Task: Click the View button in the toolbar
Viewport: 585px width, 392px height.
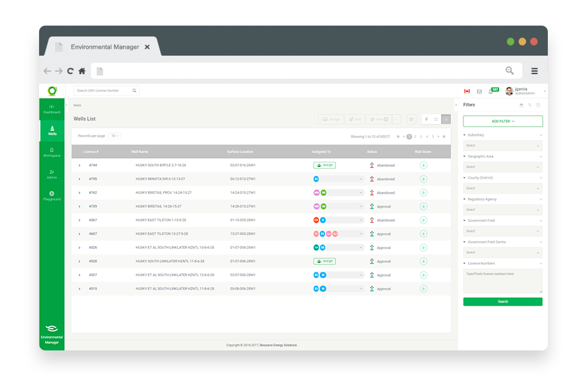Action: (x=379, y=119)
